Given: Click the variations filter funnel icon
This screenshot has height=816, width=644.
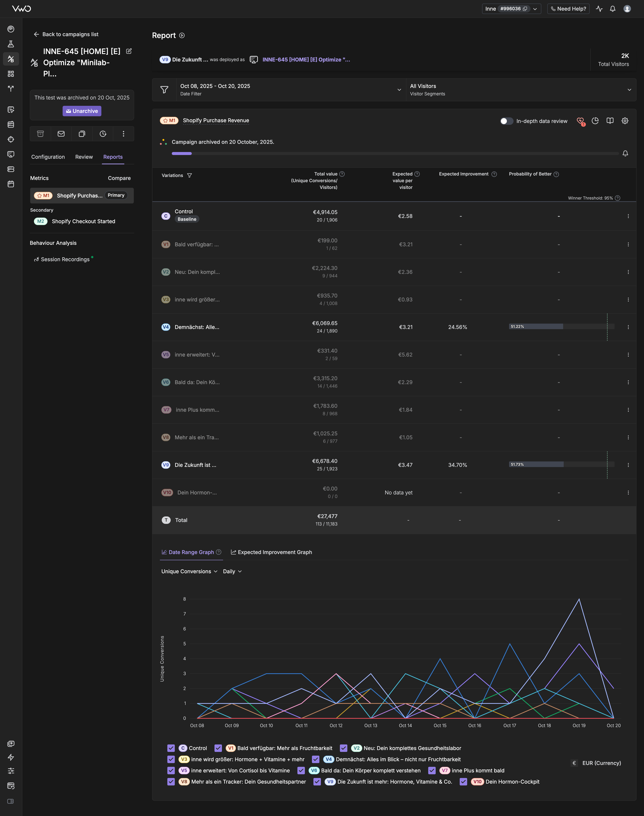Looking at the screenshot, I should (x=190, y=175).
